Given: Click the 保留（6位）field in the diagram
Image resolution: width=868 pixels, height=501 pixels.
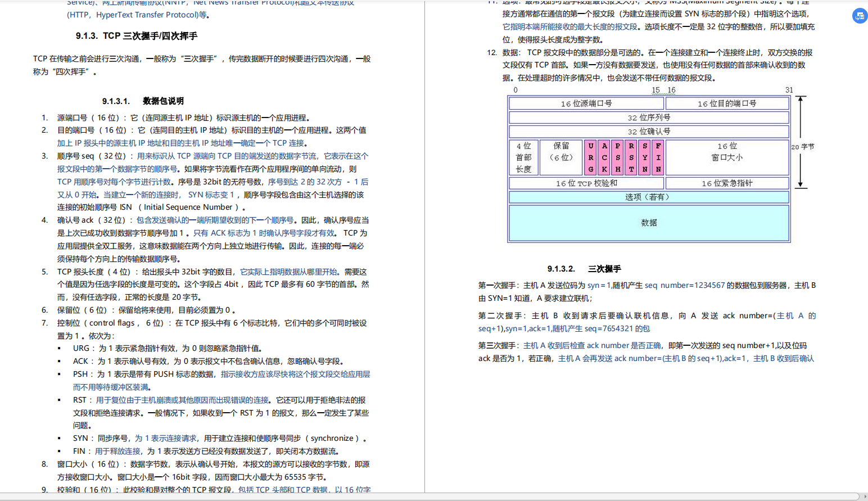Looking at the screenshot, I should (x=560, y=157).
